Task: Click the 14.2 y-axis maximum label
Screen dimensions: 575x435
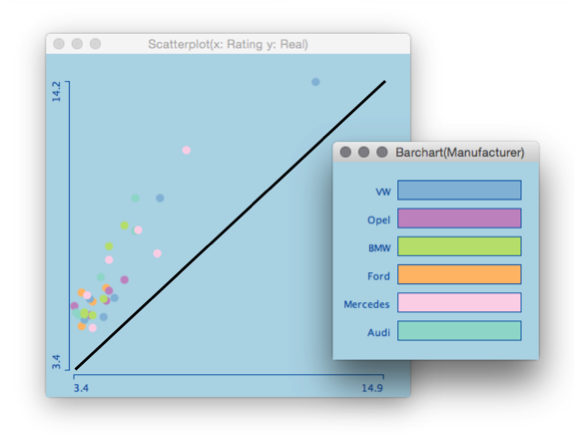Action: click(56, 92)
